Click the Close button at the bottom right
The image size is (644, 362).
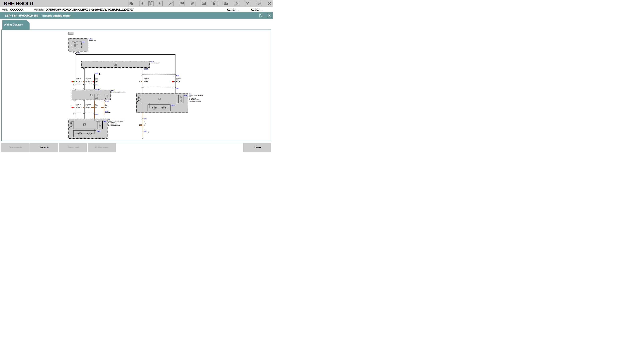[x=257, y=147]
